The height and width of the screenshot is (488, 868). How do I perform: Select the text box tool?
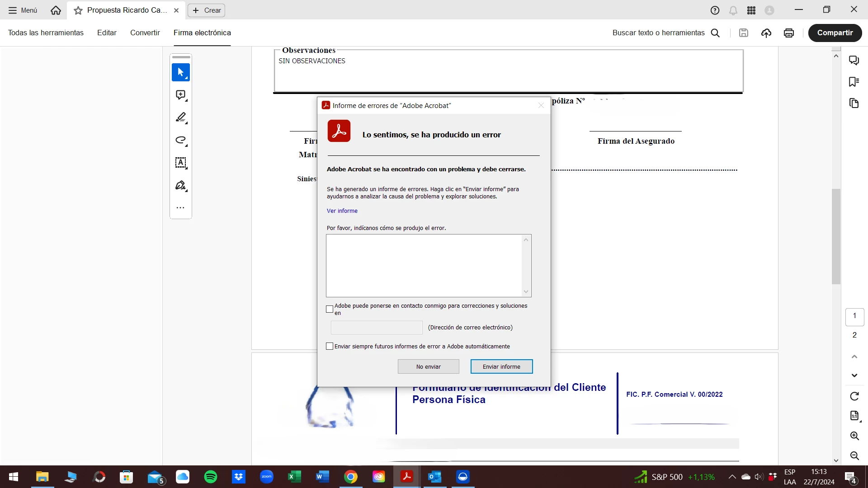[180, 163]
